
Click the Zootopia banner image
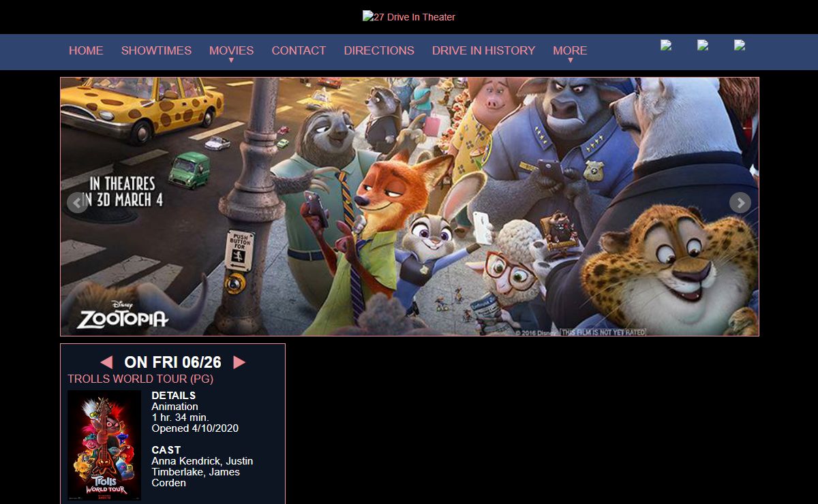410,206
